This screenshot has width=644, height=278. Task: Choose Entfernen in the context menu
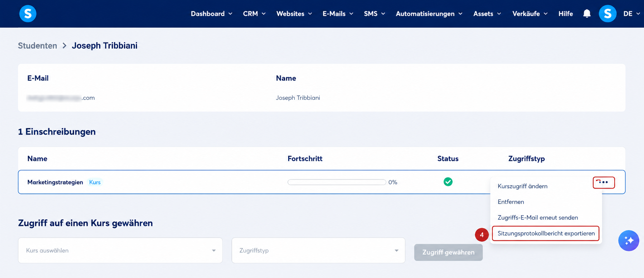pos(511,202)
